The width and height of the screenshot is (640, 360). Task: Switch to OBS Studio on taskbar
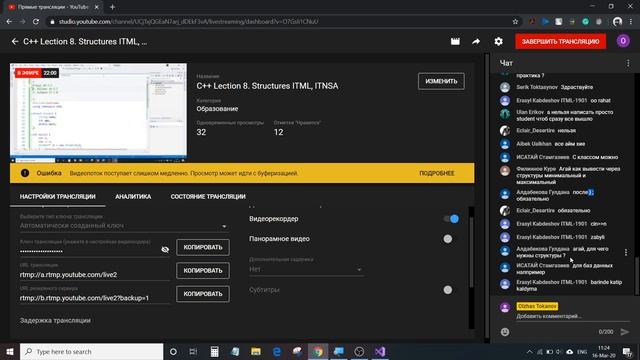(359, 351)
